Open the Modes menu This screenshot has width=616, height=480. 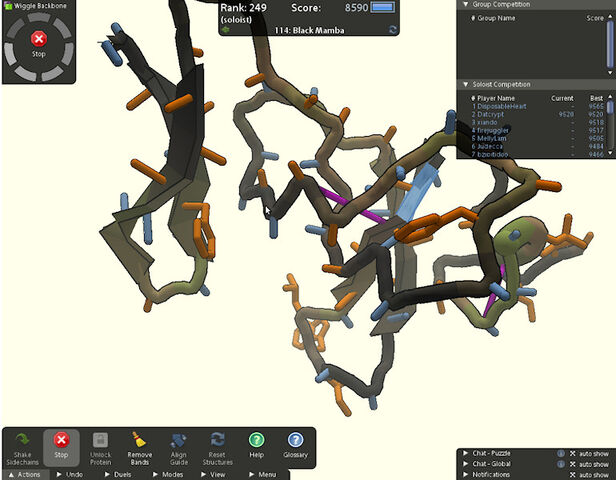point(168,475)
